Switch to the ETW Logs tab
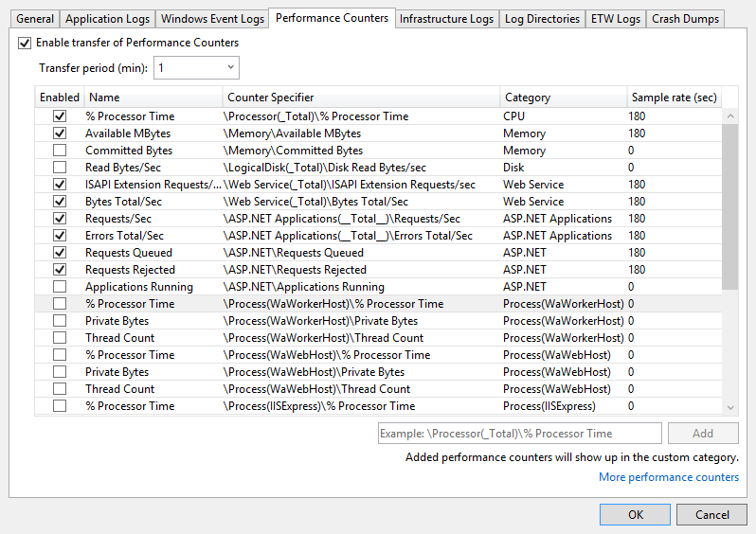The height and width of the screenshot is (534, 756). [616, 19]
